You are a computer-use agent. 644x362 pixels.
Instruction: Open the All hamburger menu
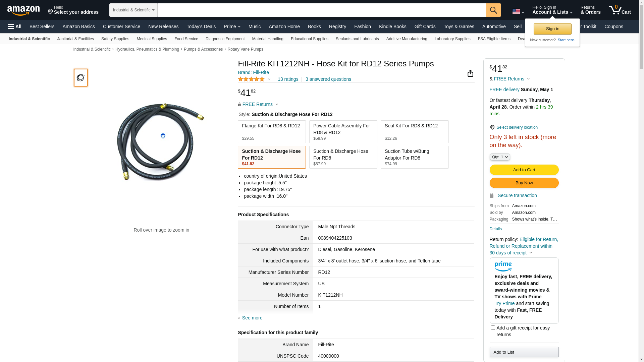tap(15, 26)
